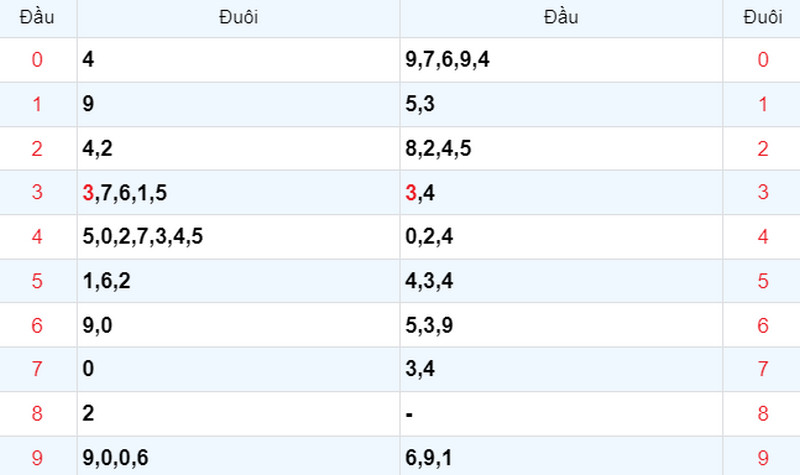Select red 5 in left Đầu column
The width and height of the screenshot is (800, 475).
pos(37,281)
